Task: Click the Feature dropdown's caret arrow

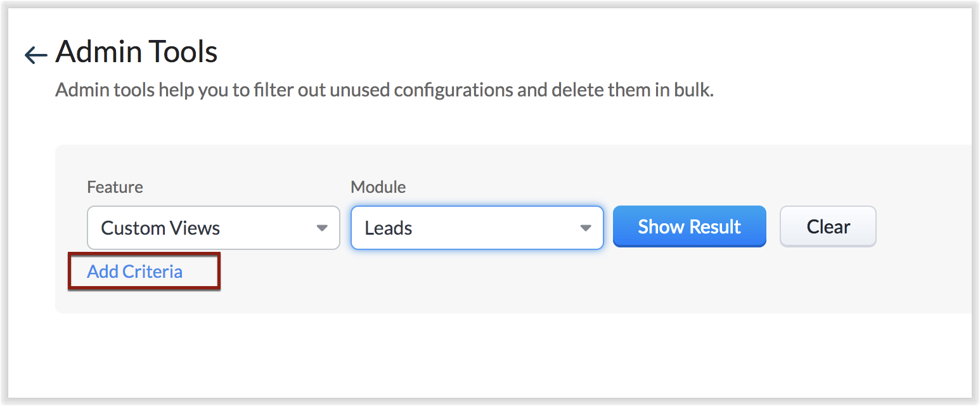Action: 322,228
